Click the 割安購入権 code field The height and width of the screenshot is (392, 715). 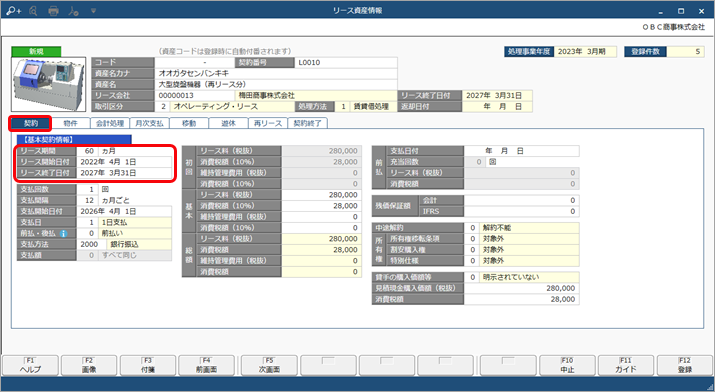pyautogui.click(x=471, y=249)
